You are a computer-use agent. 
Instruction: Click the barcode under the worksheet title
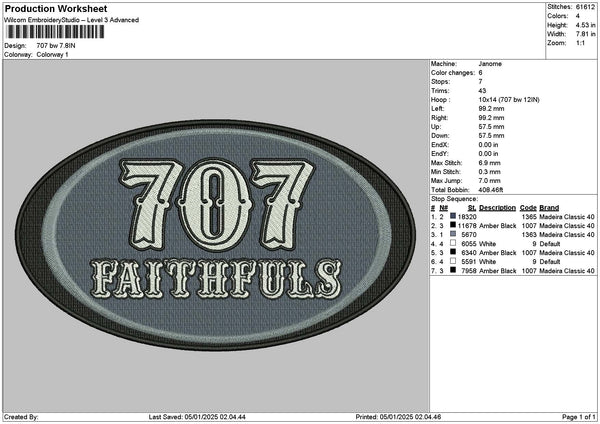click(x=55, y=32)
